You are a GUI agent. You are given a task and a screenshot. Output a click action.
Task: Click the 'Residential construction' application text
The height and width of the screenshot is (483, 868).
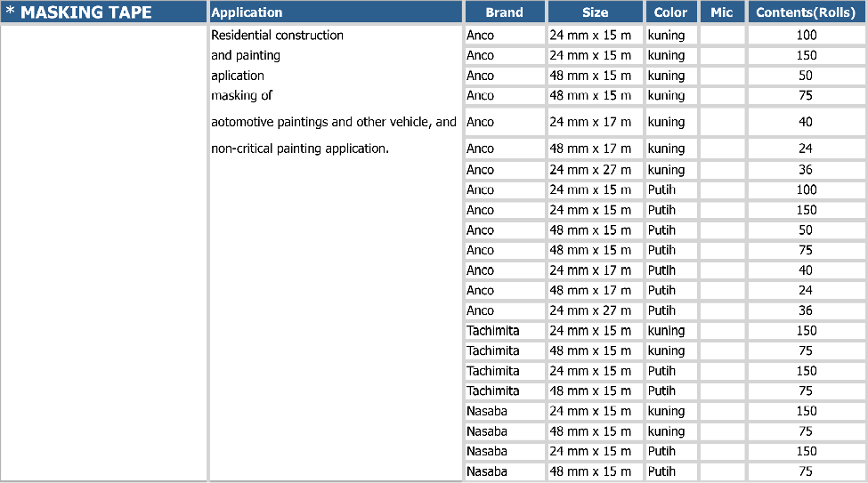click(277, 36)
